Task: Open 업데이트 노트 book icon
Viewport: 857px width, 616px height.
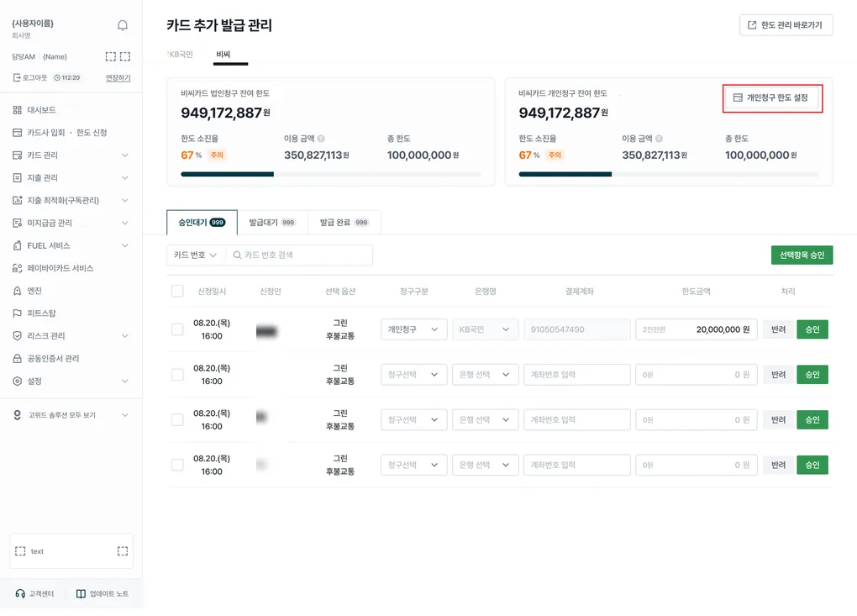Action: click(81, 593)
